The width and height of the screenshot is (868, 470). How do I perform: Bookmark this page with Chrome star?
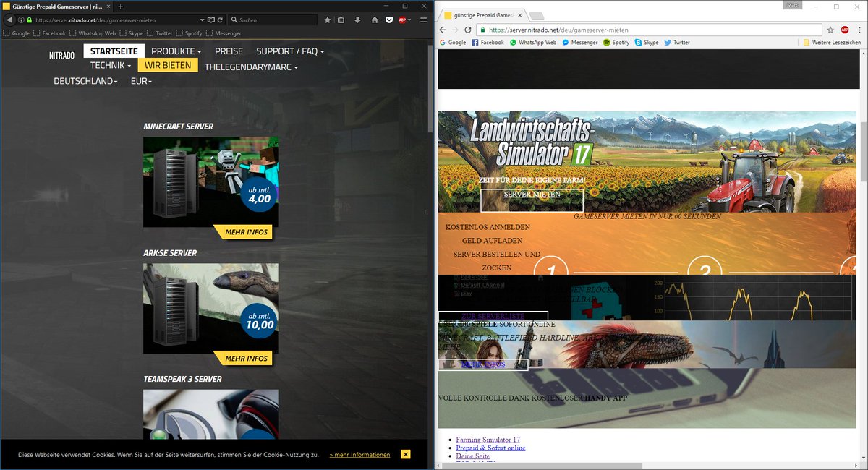click(831, 30)
